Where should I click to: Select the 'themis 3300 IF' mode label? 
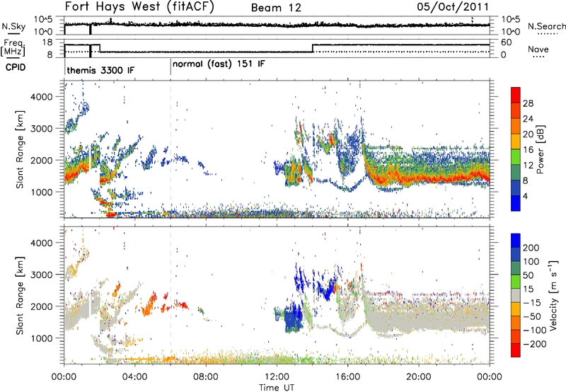pyautogui.click(x=100, y=70)
